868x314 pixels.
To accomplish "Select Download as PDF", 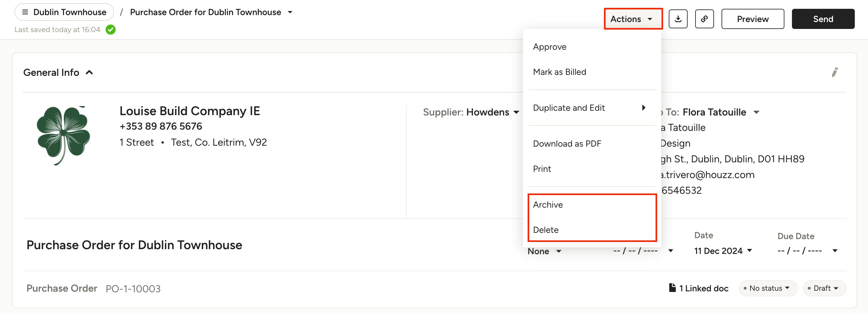I will (592, 144).
